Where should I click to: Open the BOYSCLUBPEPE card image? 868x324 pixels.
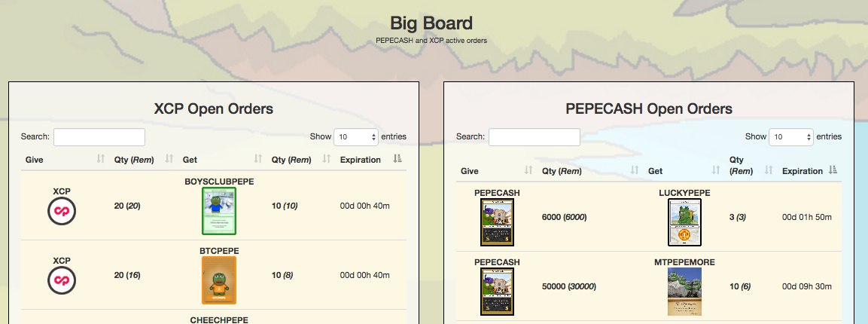pos(219,211)
